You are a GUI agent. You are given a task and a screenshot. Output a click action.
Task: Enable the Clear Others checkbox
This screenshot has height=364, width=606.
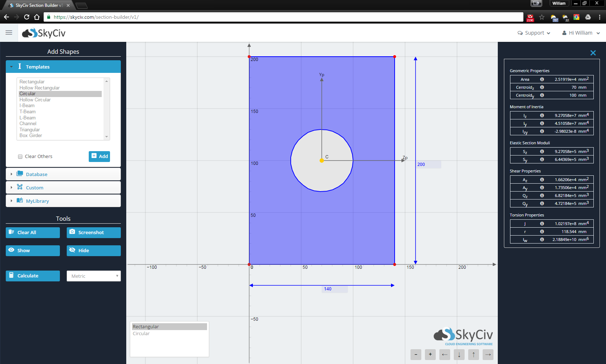coord(20,157)
